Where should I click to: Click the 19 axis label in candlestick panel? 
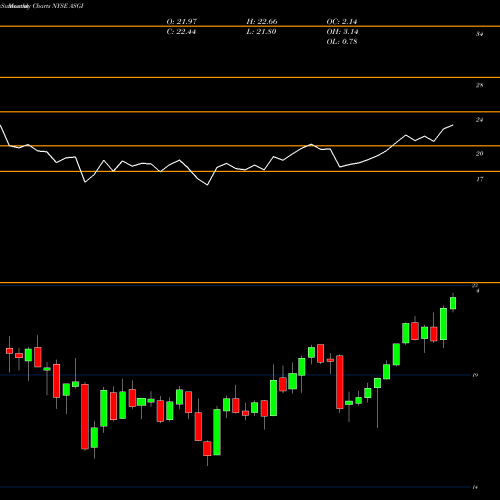pyautogui.click(x=475, y=375)
